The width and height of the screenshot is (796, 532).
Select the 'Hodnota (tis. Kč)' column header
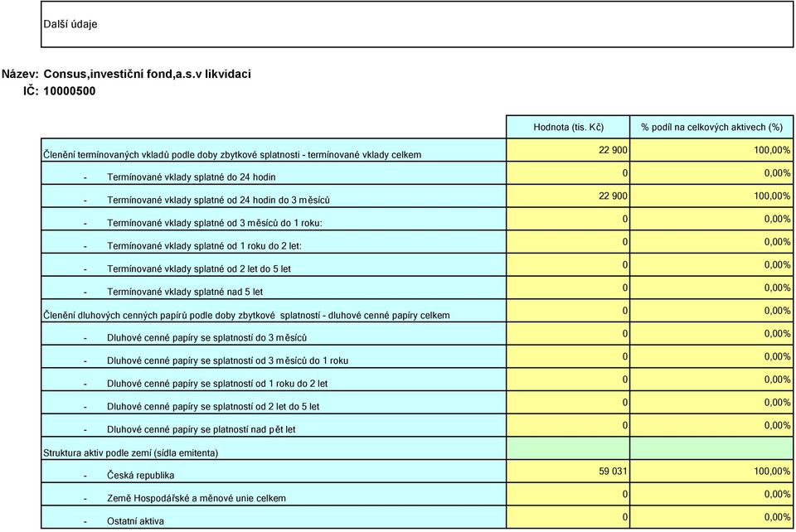568,127
